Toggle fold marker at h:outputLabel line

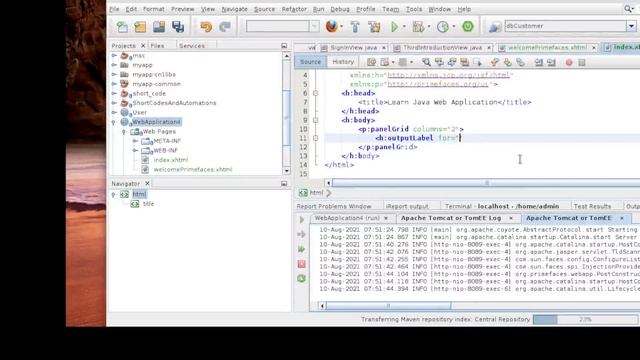316,138
